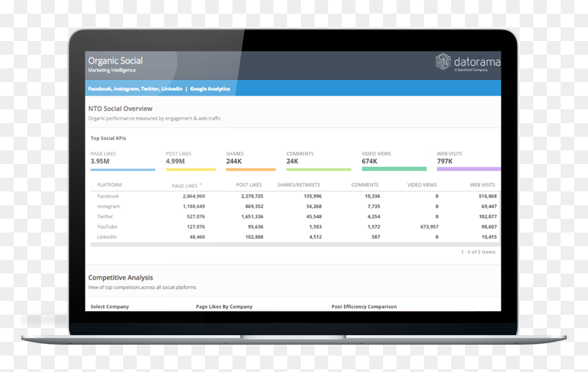Click LinkedIn page likes value 48,460
The width and height of the screenshot is (588, 372).
point(197,237)
